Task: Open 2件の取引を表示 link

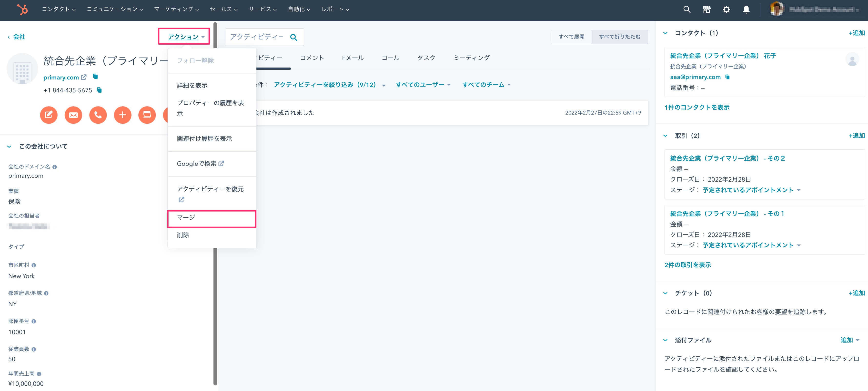Action: (x=687, y=265)
